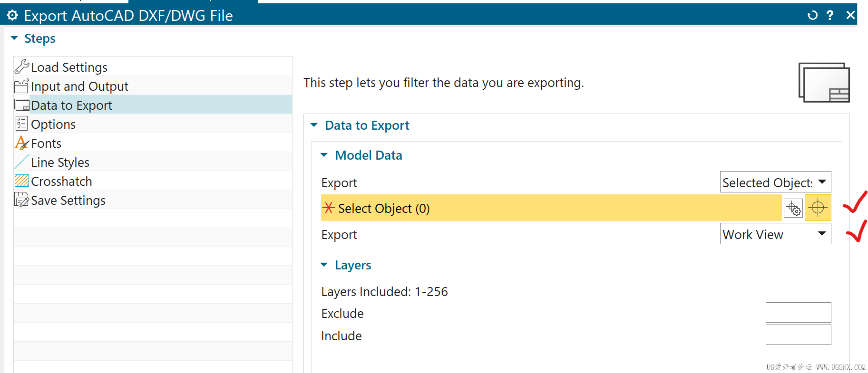Screen dimensions: 868x373
Task: Go to the Options step
Action: (153, 124)
